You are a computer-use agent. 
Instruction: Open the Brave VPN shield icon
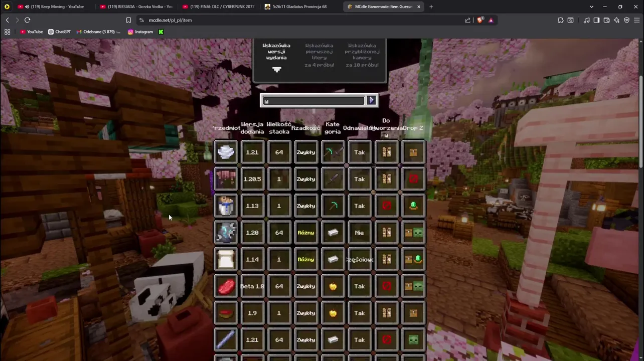[x=626, y=20]
